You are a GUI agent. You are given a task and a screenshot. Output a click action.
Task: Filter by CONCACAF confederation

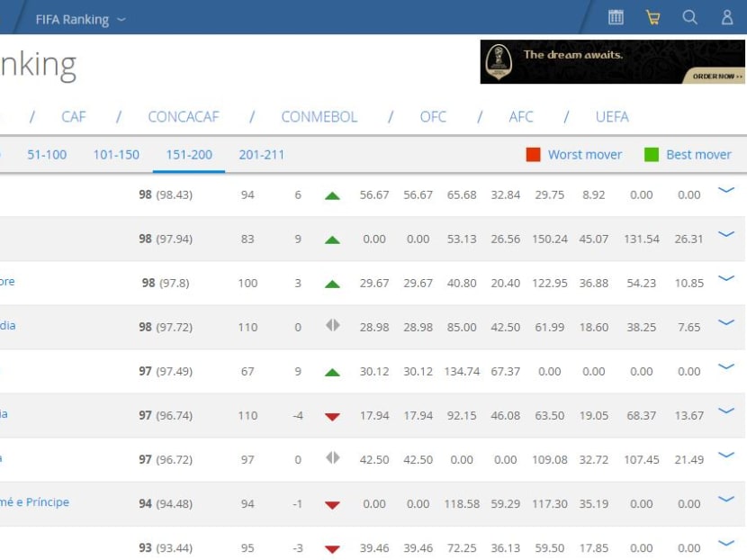click(183, 117)
